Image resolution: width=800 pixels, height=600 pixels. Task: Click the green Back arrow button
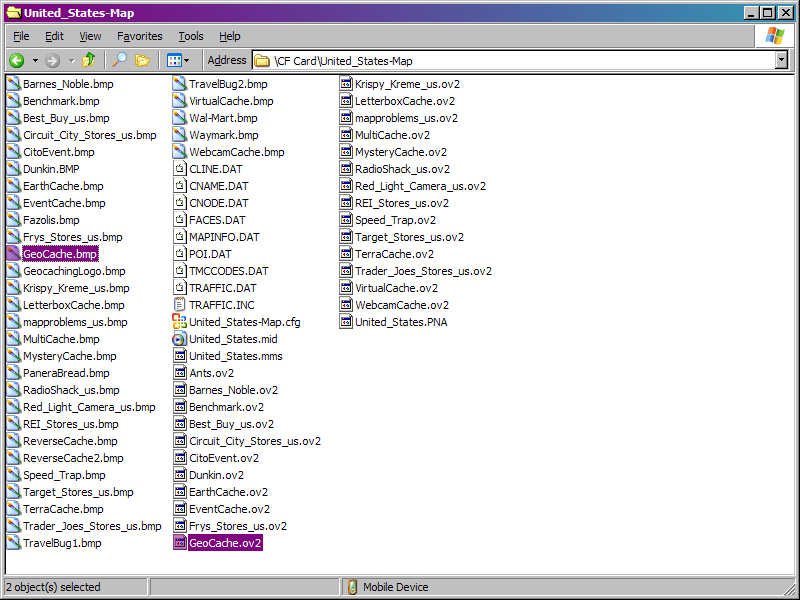tap(17, 61)
